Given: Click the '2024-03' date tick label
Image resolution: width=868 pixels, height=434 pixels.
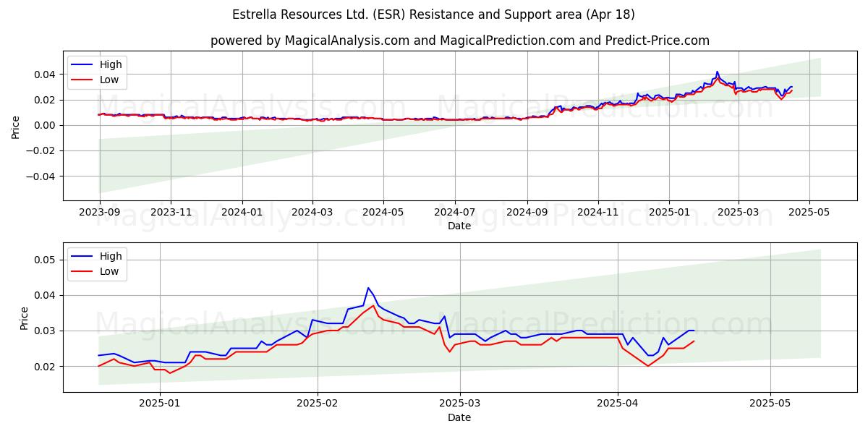Looking at the screenshot, I should (312, 212).
